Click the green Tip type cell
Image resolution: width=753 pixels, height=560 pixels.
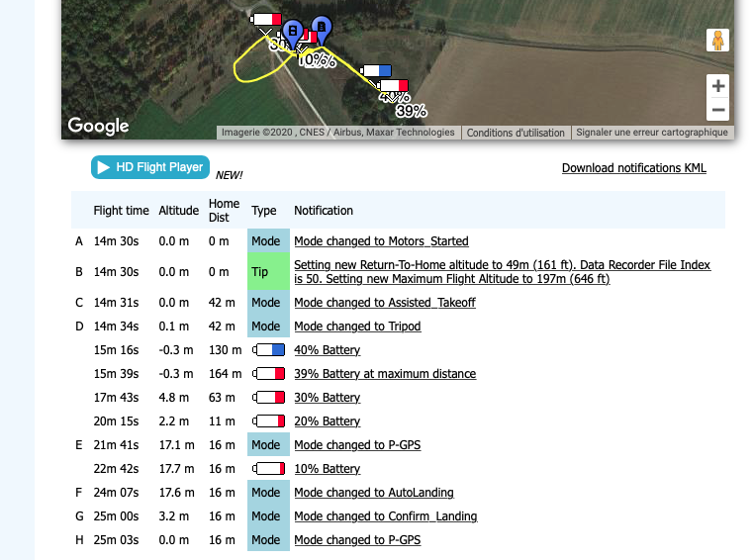point(268,272)
